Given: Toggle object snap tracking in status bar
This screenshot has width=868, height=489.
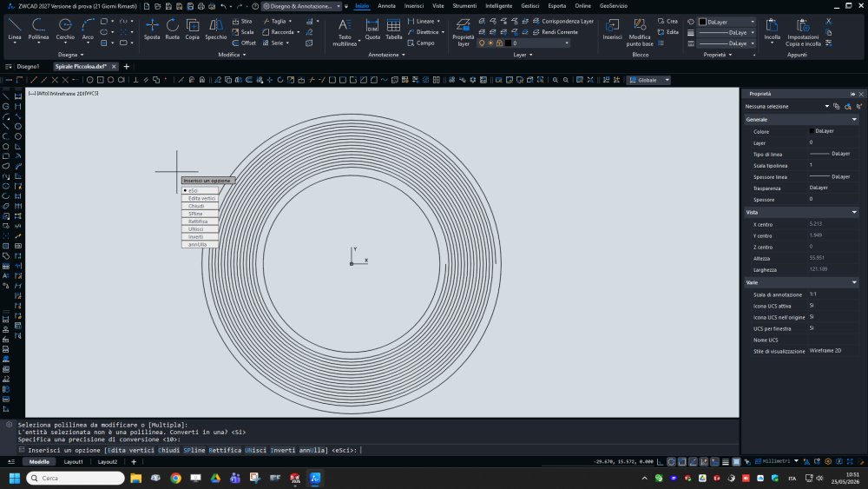Looking at the screenshot, I should 693,461.
